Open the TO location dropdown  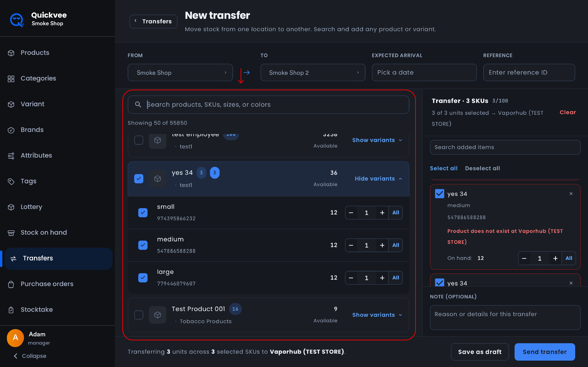(x=313, y=73)
